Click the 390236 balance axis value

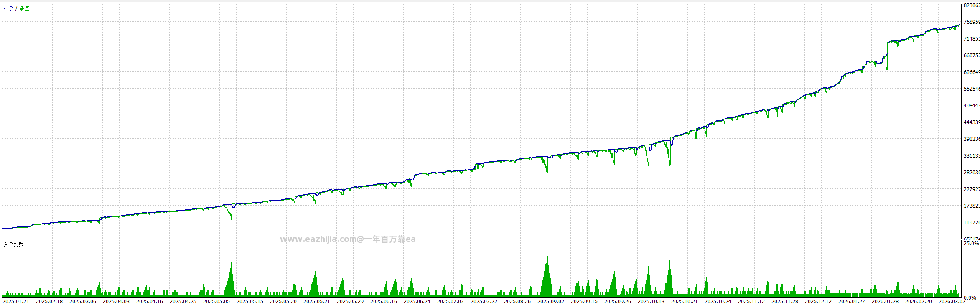972,139
